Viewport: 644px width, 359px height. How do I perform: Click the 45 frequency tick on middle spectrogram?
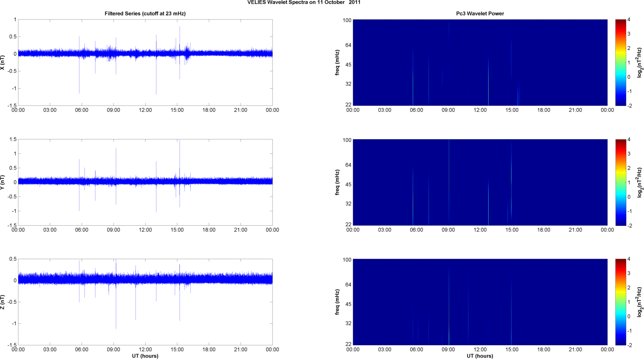[348, 184]
